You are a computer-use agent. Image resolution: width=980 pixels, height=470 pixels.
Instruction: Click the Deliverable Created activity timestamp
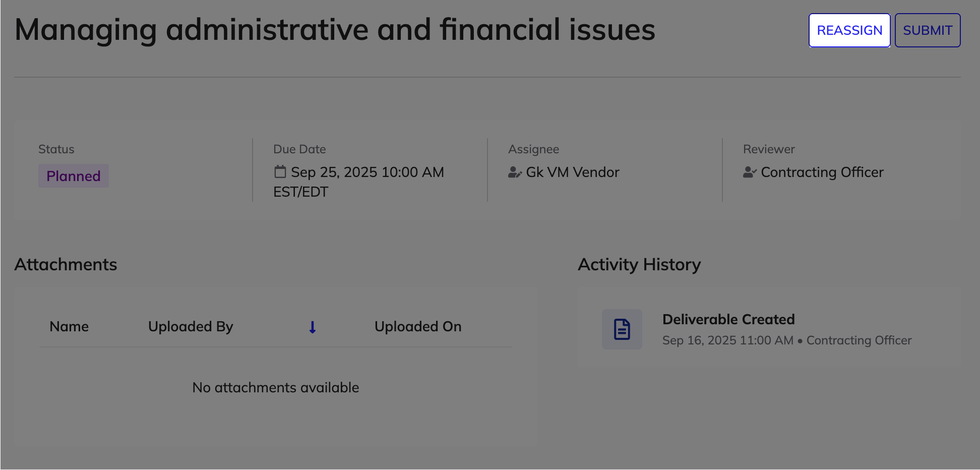(x=727, y=340)
